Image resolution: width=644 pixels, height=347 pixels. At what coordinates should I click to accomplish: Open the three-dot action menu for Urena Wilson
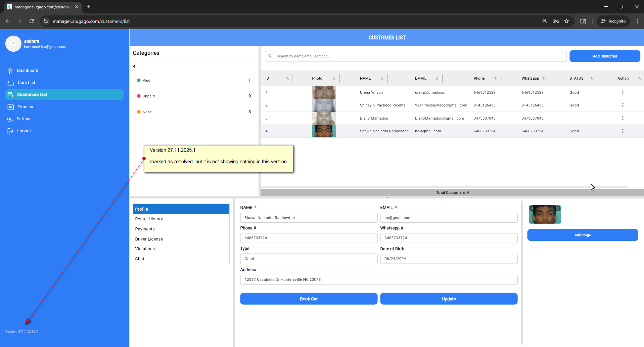(x=623, y=92)
